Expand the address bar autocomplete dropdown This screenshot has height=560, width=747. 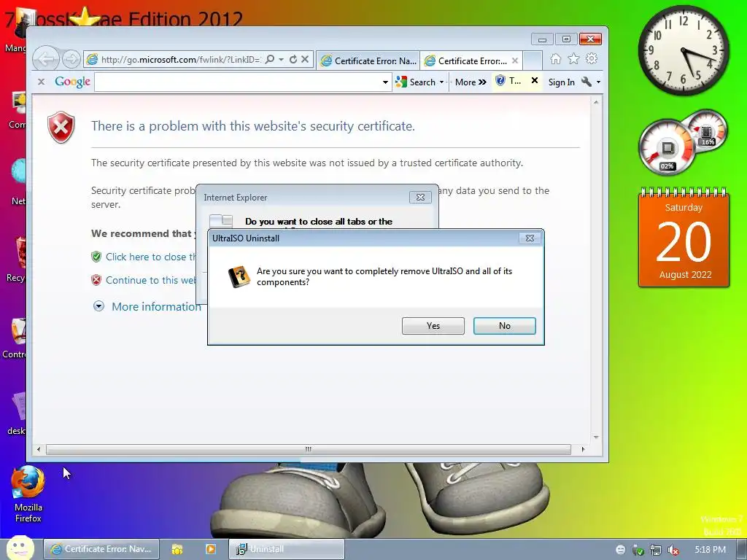pos(281,59)
